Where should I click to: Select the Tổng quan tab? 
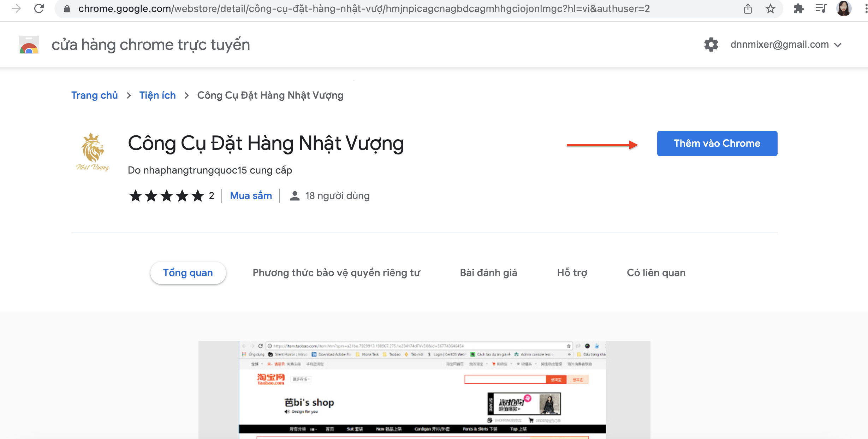click(188, 273)
